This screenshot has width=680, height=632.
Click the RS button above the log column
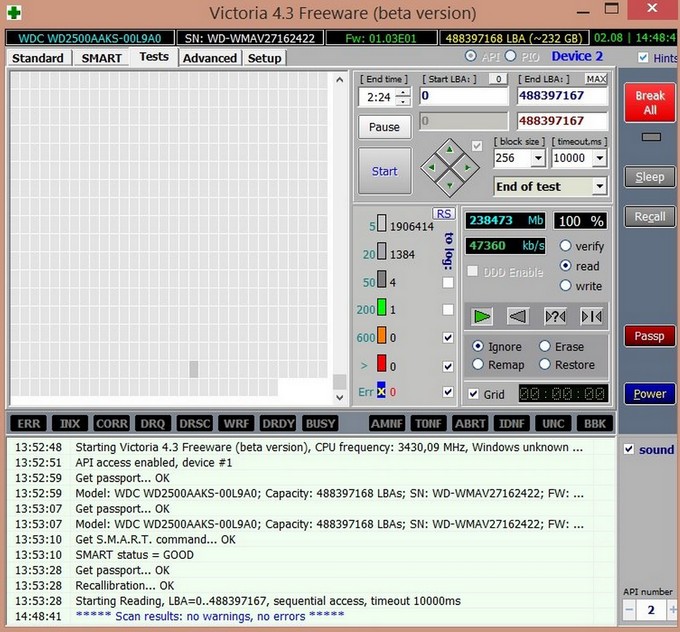coord(443,213)
